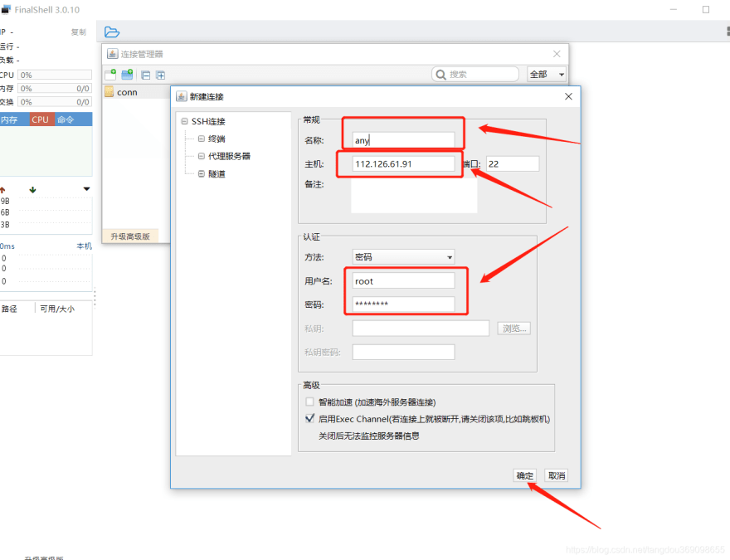
Task: Close the 连接管理器 window
Action: point(557,54)
